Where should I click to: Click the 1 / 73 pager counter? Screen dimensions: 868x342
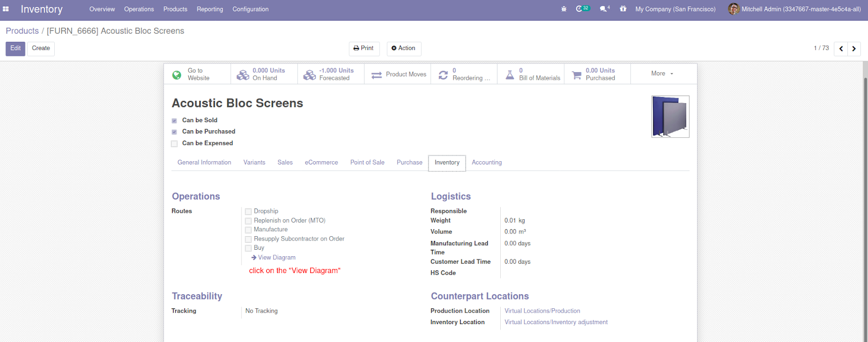tap(821, 48)
